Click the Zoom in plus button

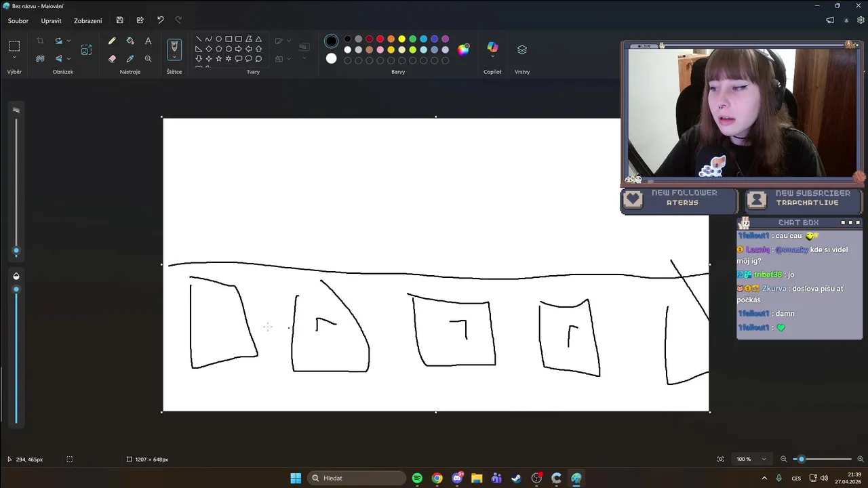[861, 459]
